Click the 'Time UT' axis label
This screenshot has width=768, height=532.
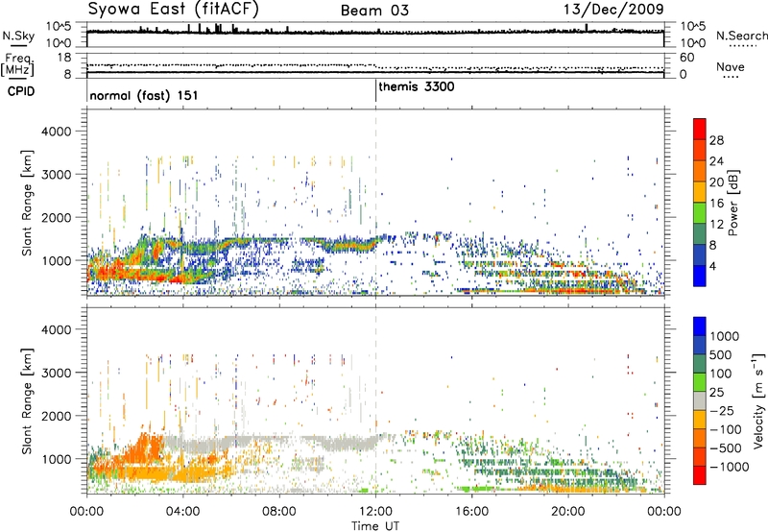375,526
